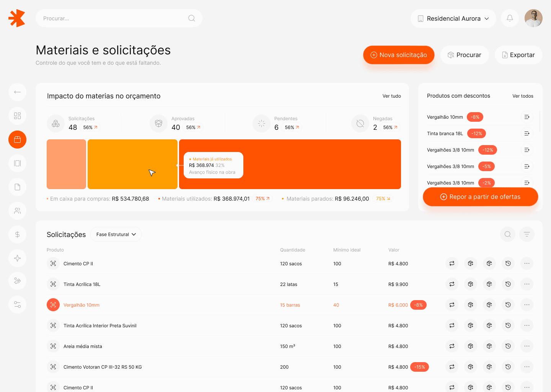Click the -15% discount badge on Cimento Votoran

pyautogui.click(x=419, y=367)
